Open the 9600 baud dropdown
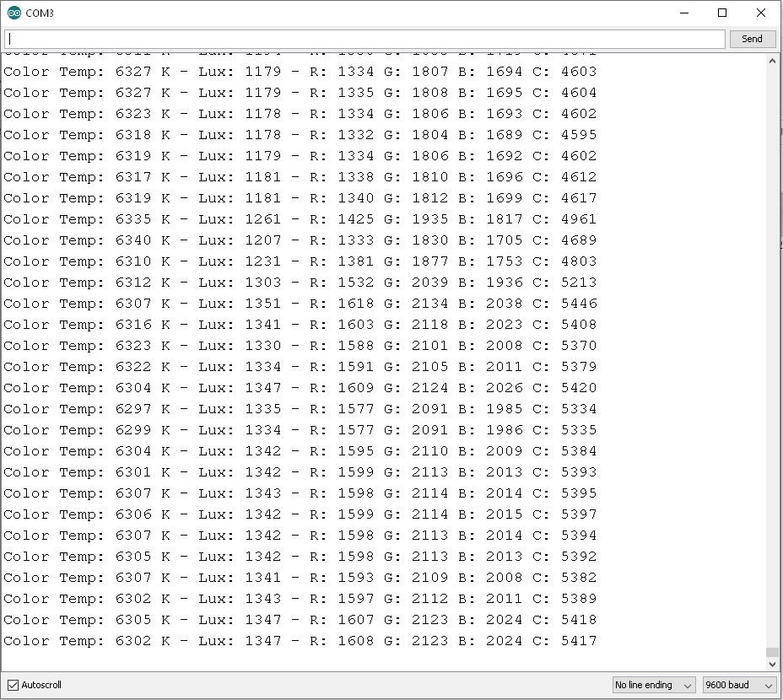This screenshot has width=783, height=700. (739, 685)
